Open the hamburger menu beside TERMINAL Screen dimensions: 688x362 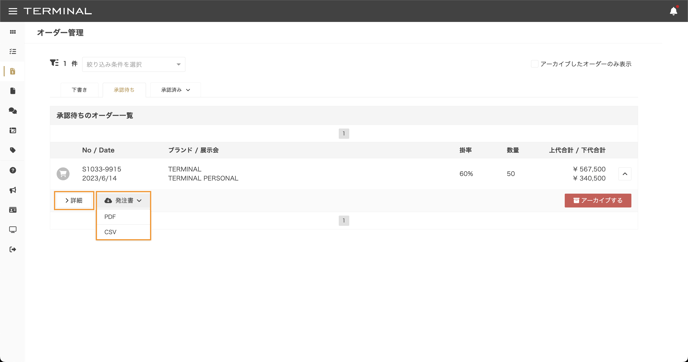point(13,11)
